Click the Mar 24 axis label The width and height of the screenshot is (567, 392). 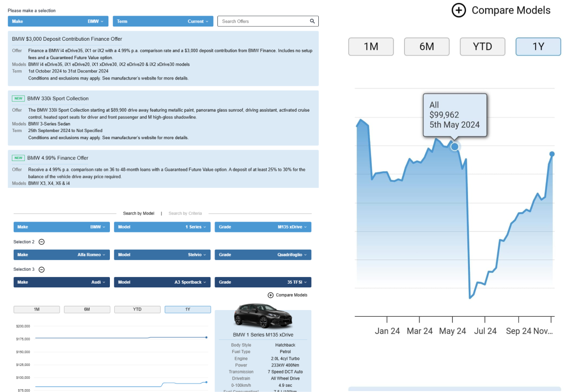[420, 331]
